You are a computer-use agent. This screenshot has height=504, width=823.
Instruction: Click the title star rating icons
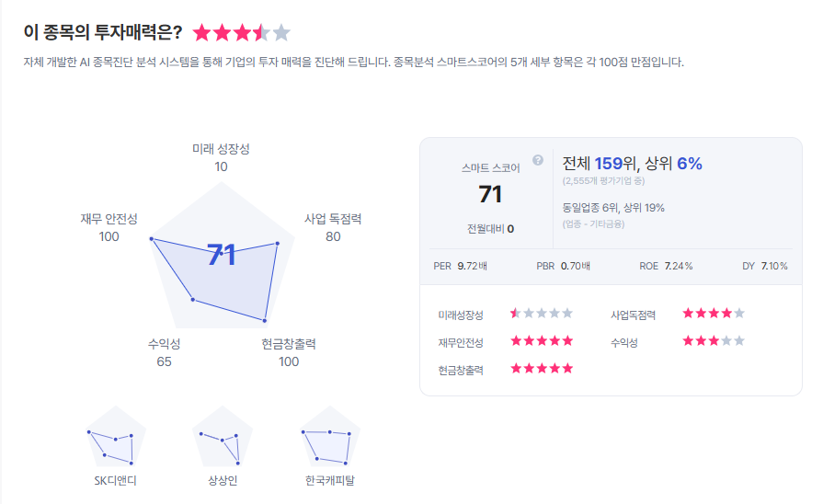point(241,33)
